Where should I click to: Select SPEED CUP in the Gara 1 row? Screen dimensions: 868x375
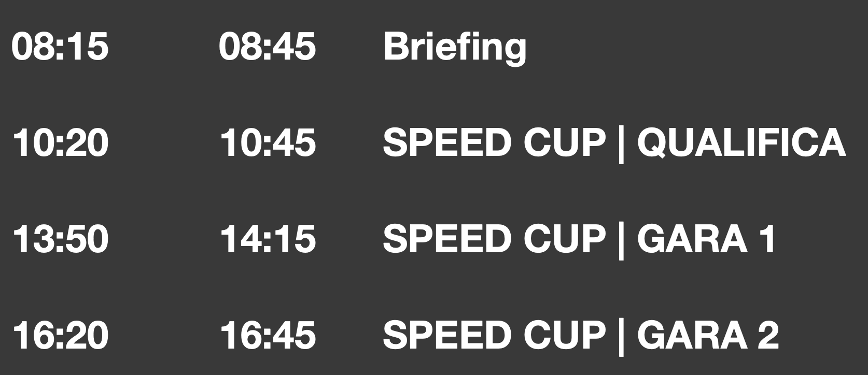[x=494, y=239]
